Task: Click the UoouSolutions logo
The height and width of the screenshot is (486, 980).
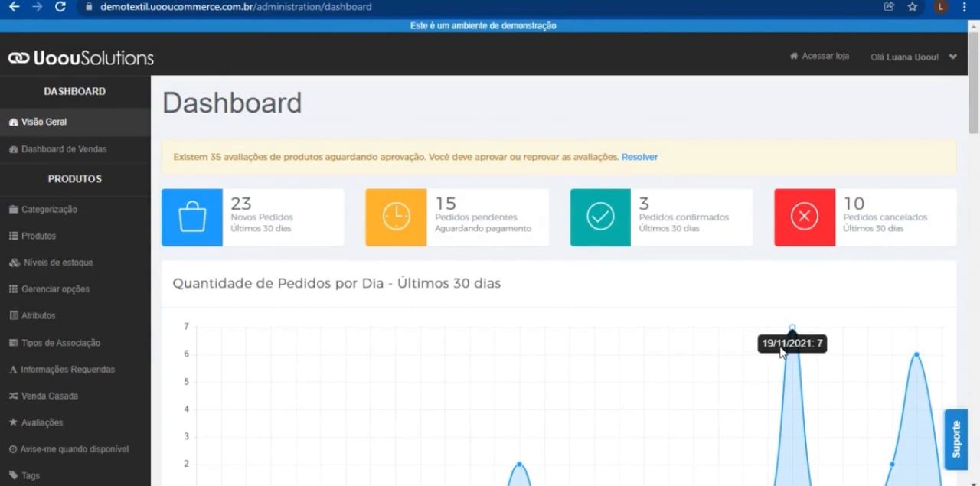Action: coord(80,56)
